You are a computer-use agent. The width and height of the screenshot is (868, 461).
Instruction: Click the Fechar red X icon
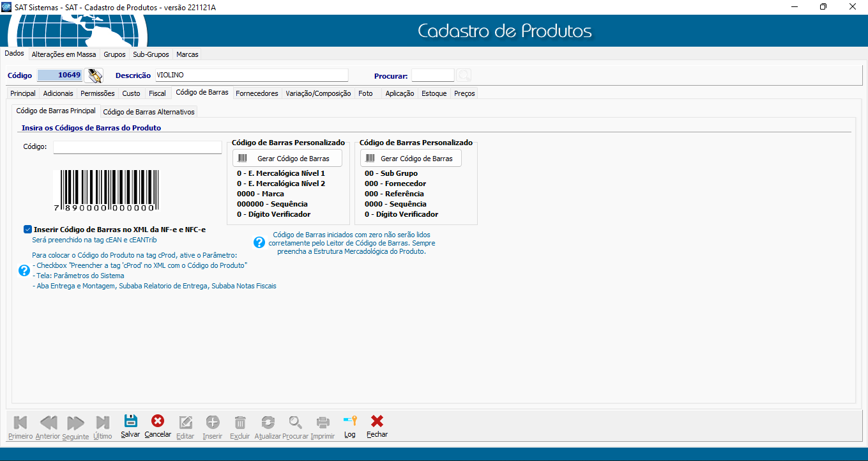[377, 422]
